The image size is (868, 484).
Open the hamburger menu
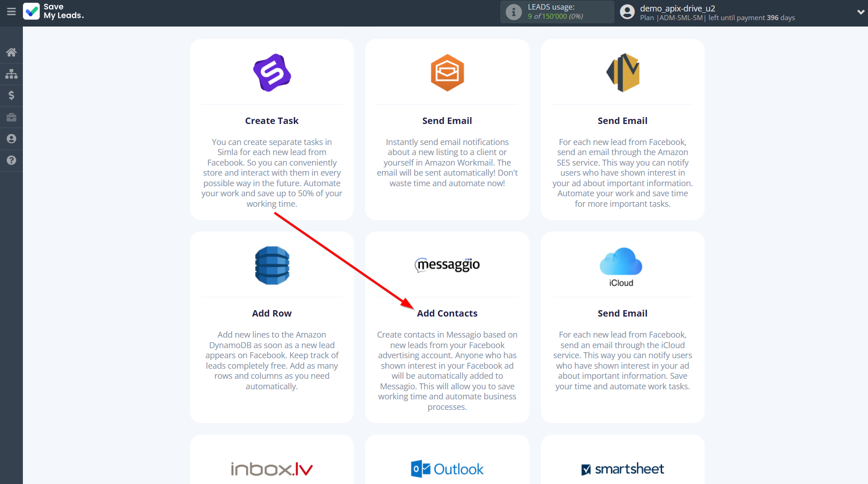[x=11, y=12]
